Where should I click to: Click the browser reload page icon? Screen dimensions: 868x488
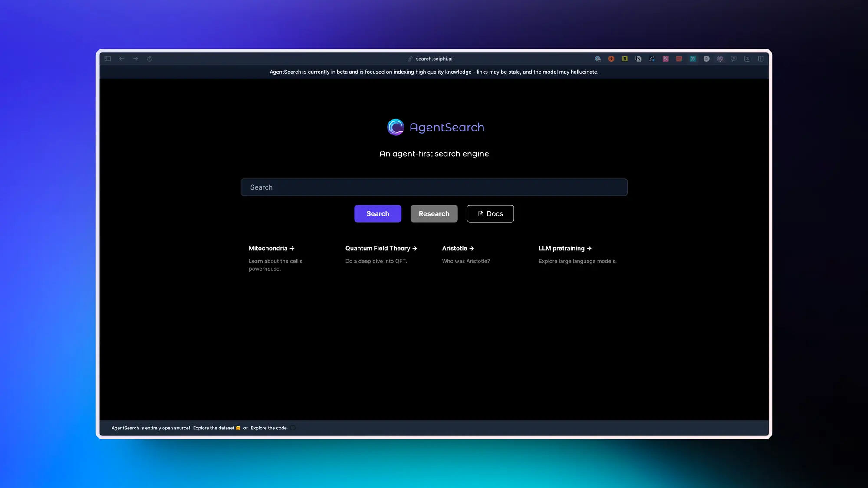[x=149, y=59]
